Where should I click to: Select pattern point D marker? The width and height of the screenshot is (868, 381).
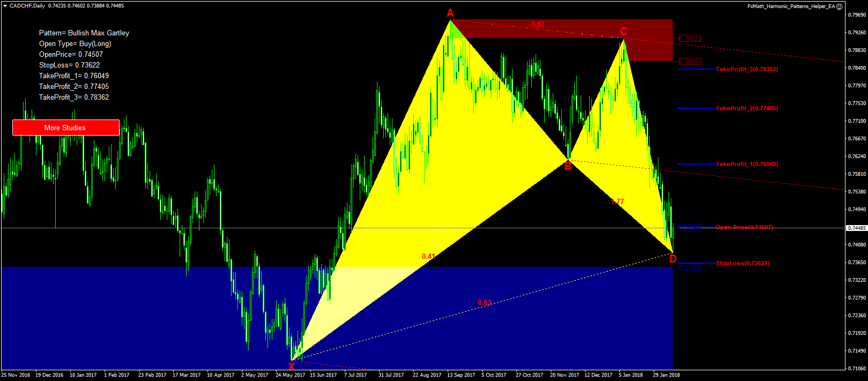673,259
